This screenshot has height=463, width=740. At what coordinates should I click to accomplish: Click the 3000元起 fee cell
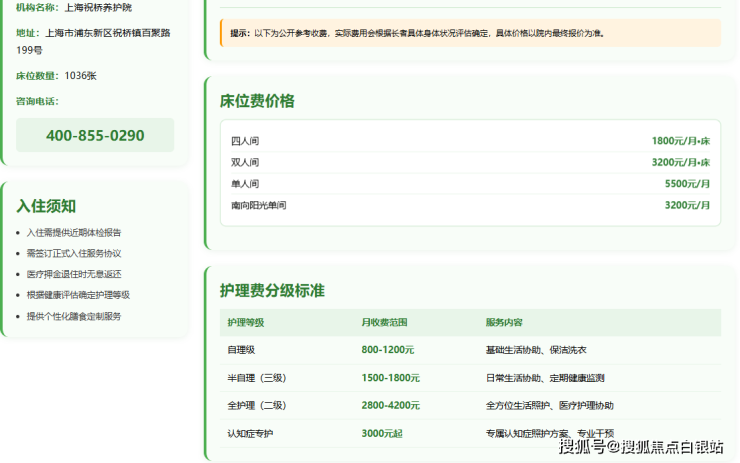pyautogui.click(x=382, y=433)
